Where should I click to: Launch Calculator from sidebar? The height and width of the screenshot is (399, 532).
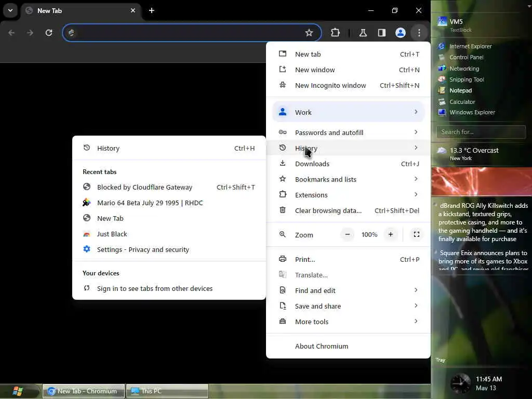[457, 102]
